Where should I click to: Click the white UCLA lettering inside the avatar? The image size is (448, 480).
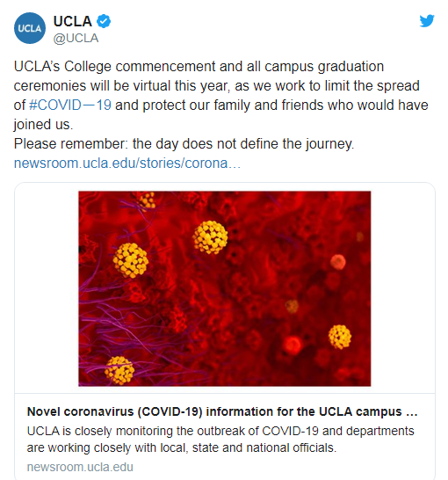tap(30, 28)
